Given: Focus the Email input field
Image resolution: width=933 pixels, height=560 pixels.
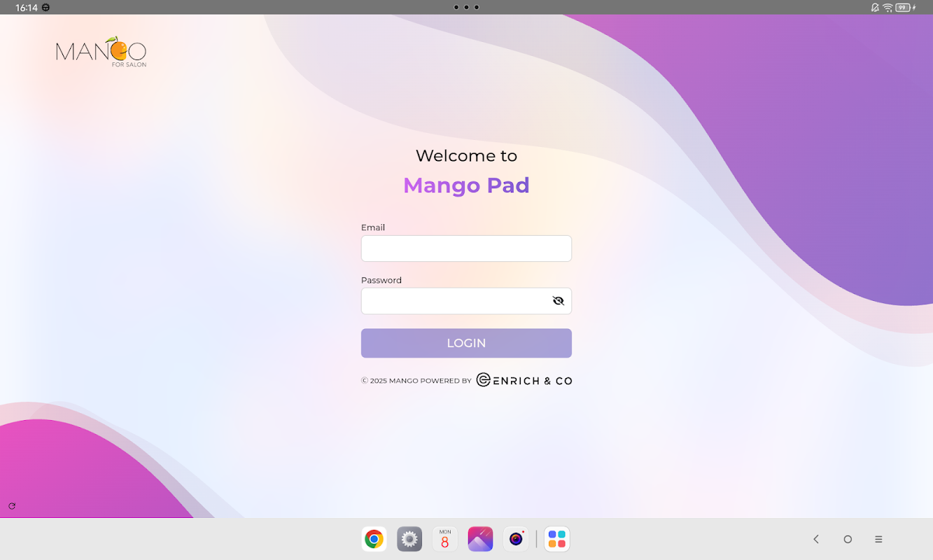Looking at the screenshot, I should [466, 248].
